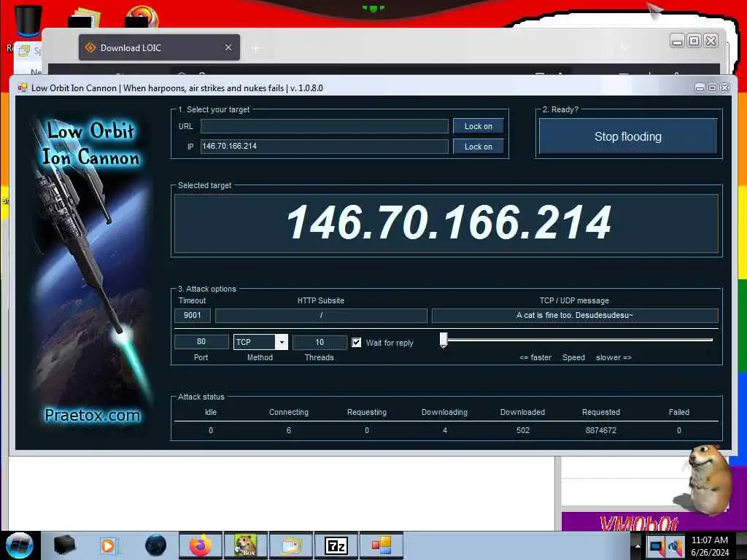The width and height of the screenshot is (747, 560).
Task: Click the large selected target 146.70.166.214
Action: pyautogui.click(x=449, y=222)
